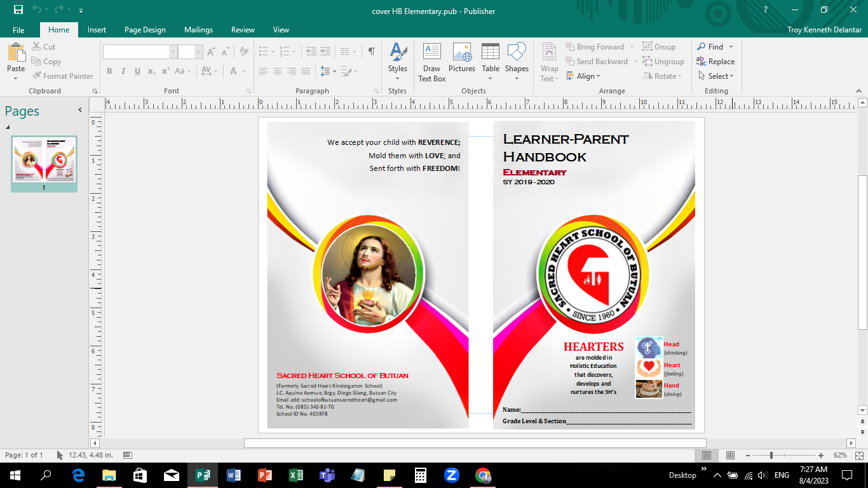This screenshot has width=868, height=488.
Task: Select the Cut command
Action: coord(43,47)
